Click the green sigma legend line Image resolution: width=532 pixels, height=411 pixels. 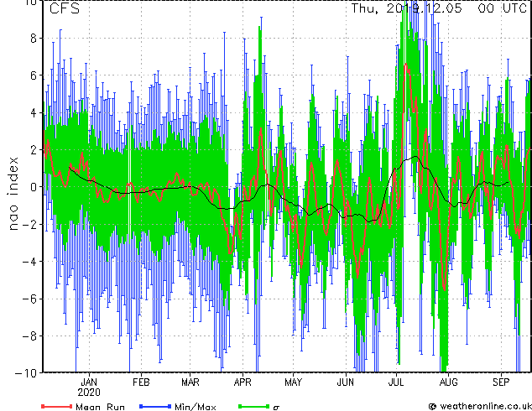click(253, 406)
